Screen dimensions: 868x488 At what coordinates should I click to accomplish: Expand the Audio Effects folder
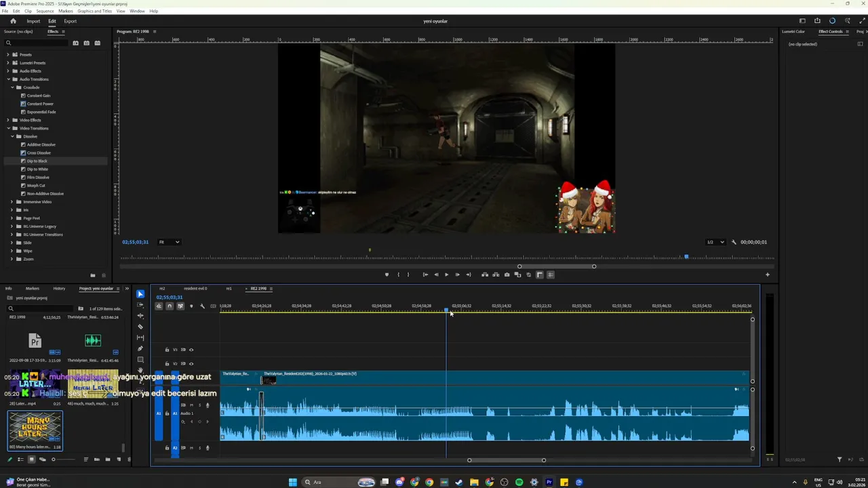click(x=7, y=71)
